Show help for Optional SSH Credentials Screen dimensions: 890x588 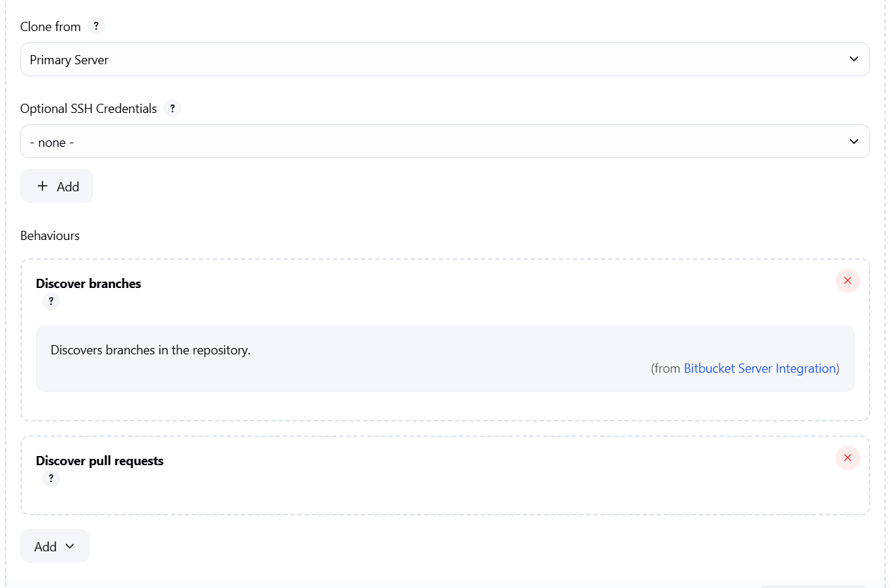(172, 109)
